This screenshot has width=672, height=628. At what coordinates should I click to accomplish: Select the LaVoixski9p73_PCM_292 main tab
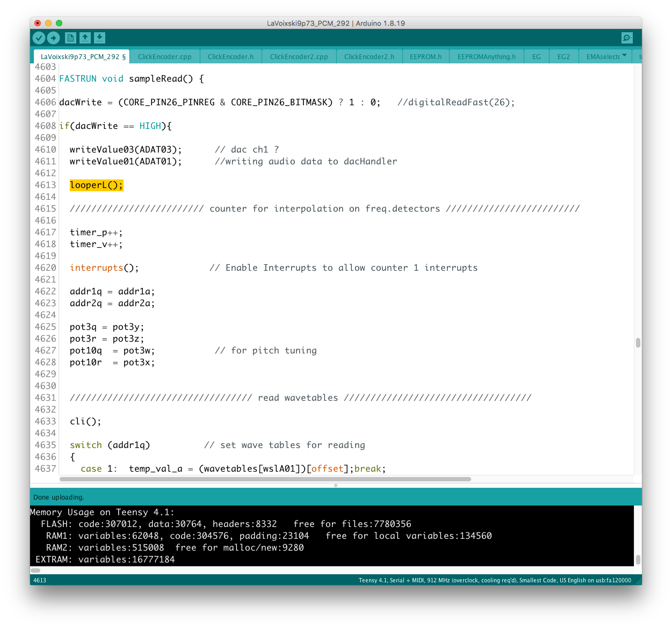click(x=83, y=56)
